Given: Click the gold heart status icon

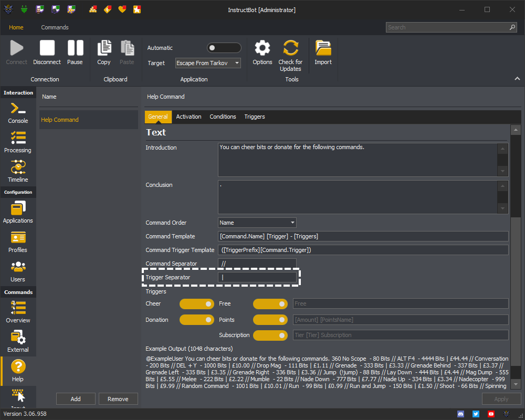Looking at the screenshot, I should click(x=122, y=9).
